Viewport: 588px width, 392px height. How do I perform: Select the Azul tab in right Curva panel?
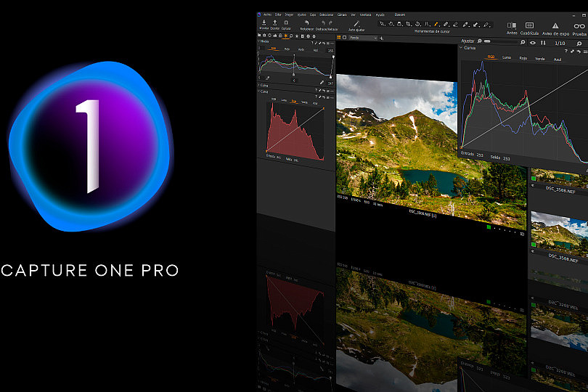[558, 60]
